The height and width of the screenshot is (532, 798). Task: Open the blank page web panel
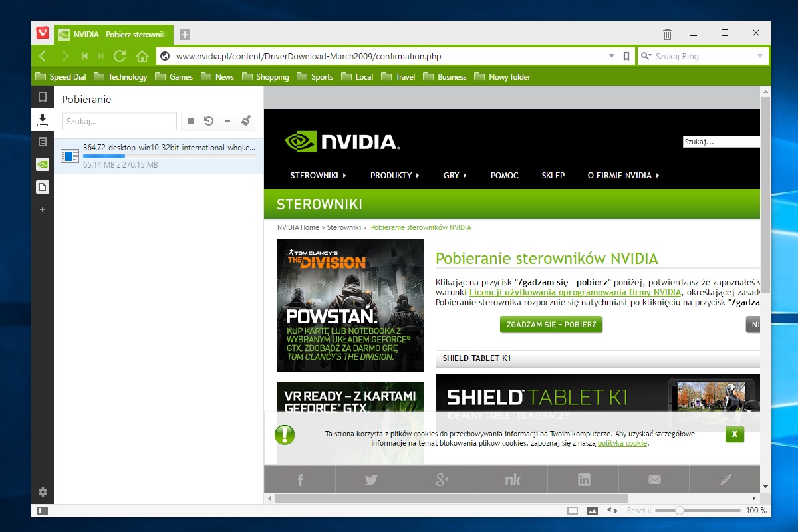coord(43,187)
